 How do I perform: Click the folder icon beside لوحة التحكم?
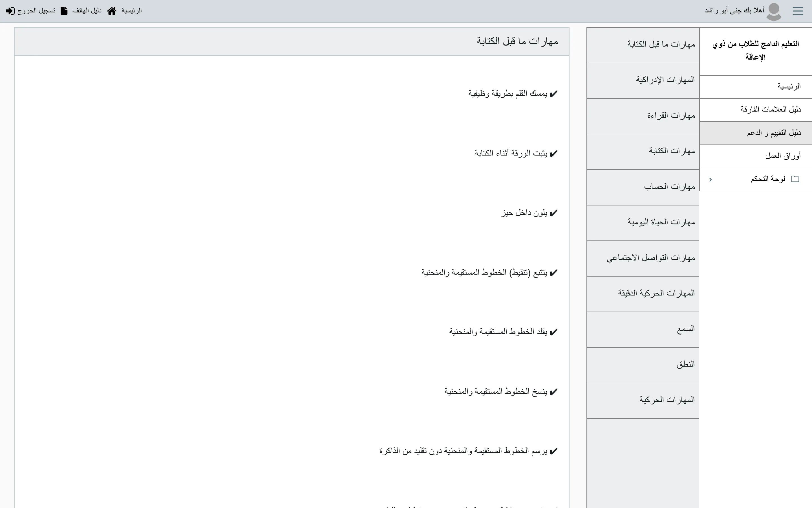pyautogui.click(x=795, y=179)
